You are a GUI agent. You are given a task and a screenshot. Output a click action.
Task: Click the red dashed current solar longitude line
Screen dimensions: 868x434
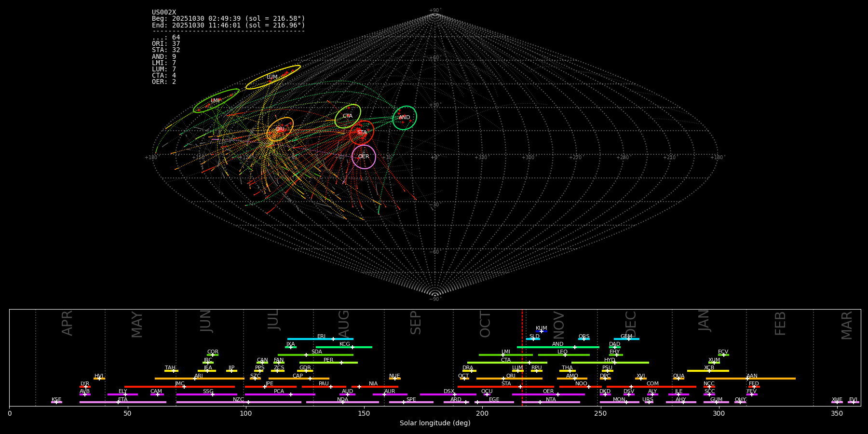point(522,357)
